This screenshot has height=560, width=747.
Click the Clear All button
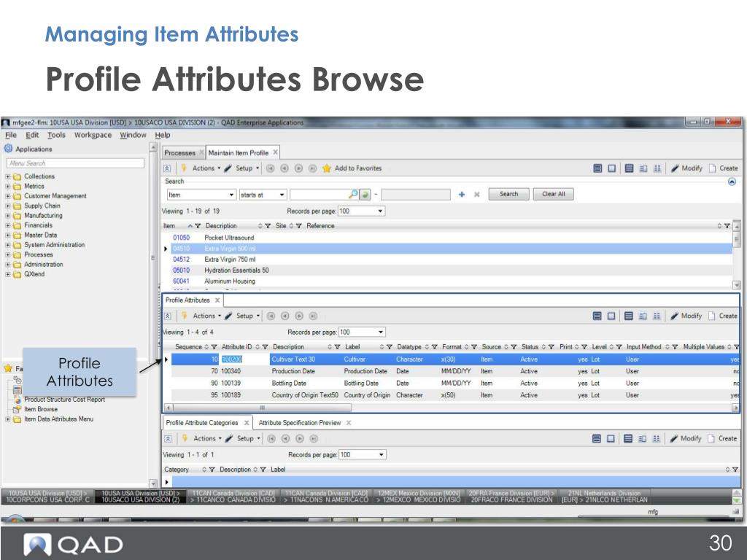pos(553,194)
